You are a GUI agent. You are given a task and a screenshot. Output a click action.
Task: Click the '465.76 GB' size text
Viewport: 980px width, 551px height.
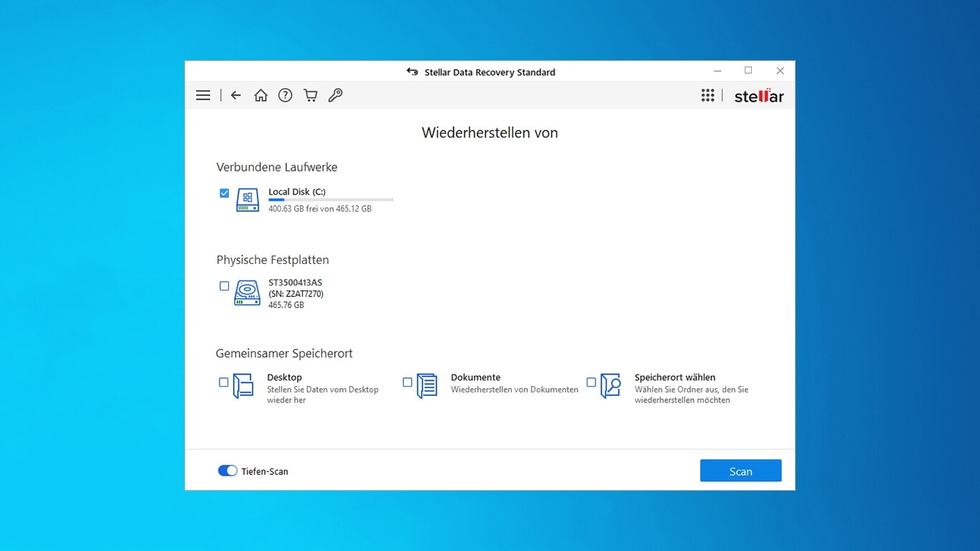pos(286,305)
